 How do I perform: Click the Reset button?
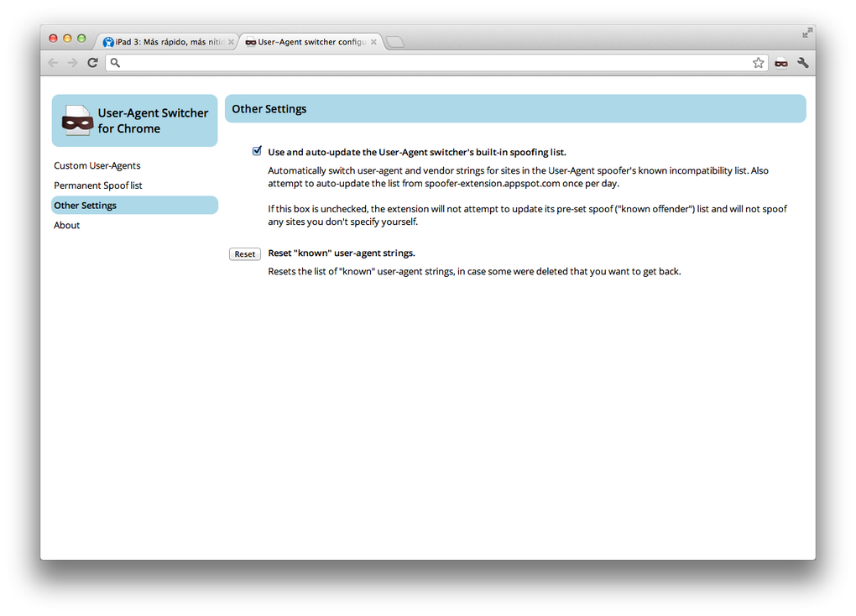(x=244, y=254)
